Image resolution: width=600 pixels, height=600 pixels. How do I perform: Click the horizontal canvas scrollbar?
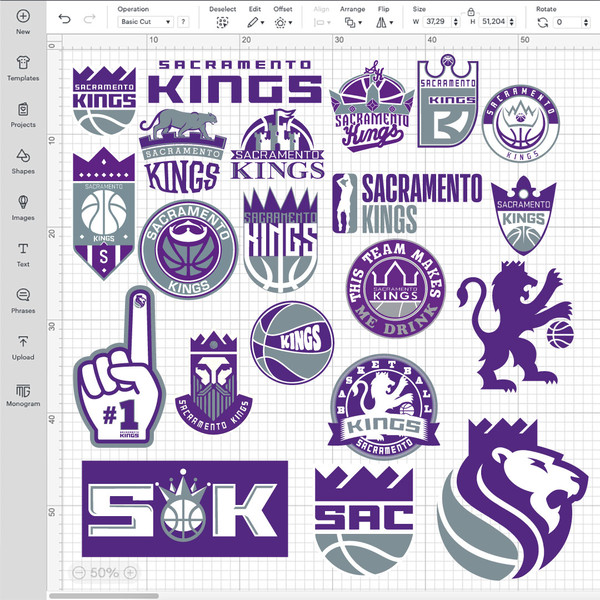point(104,596)
